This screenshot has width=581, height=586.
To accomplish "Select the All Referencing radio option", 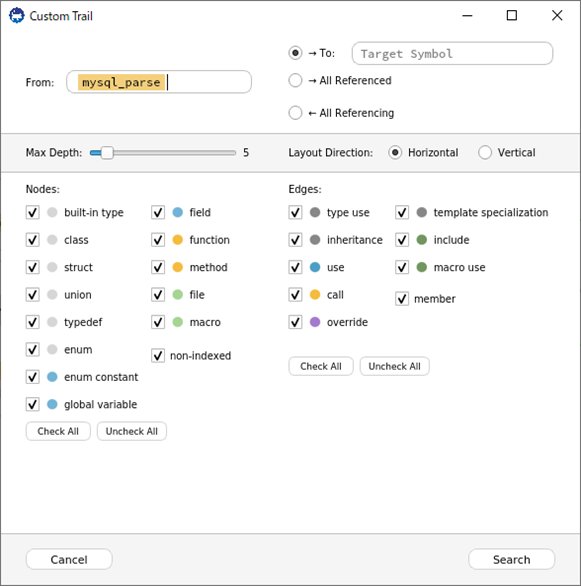I will (x=295, y=113).
